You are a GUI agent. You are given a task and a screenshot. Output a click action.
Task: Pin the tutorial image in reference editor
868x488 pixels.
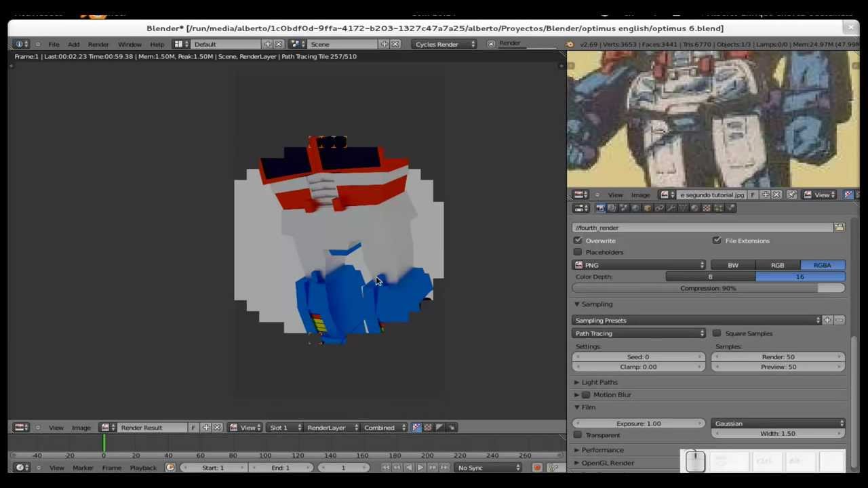(791, 195)
